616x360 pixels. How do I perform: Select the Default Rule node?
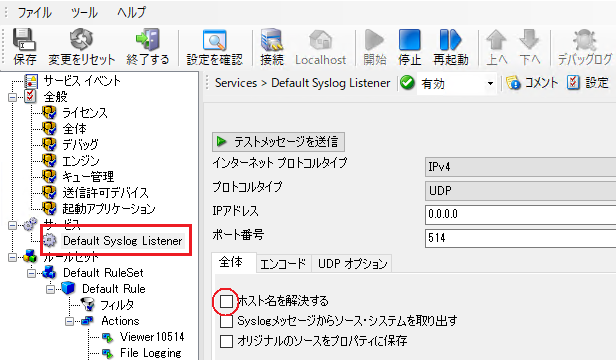tap(114, 288)
